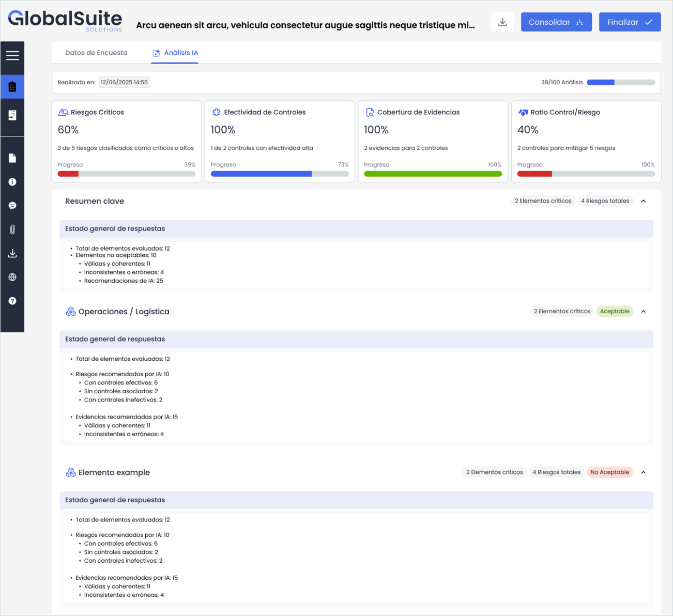Click the Realizado en date field
The image size is (673, 616).
click(125, 82)
